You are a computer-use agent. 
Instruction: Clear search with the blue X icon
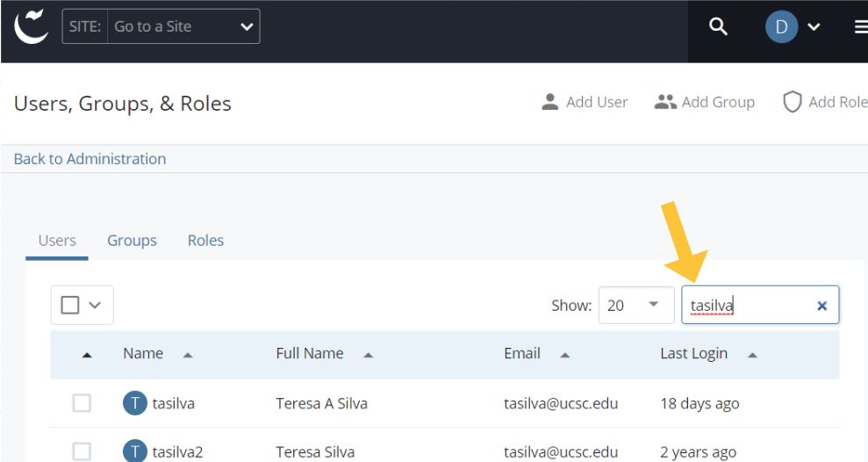click(822, 306)
